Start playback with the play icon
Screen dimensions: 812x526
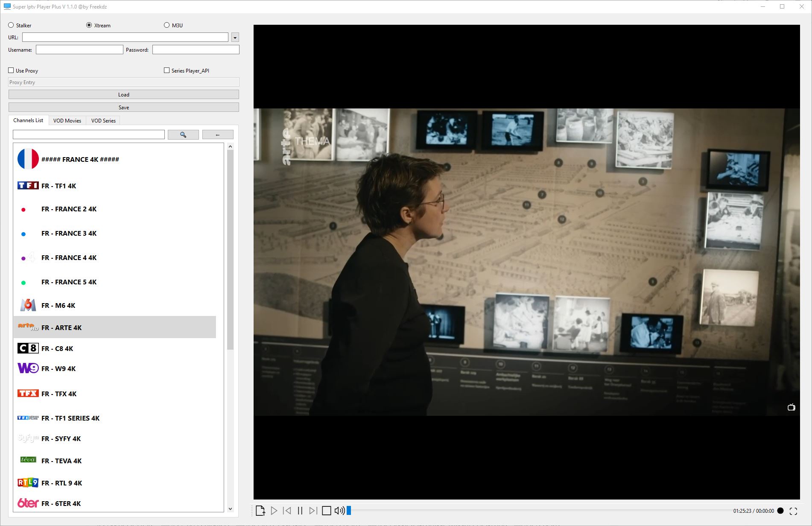click(274, 511)
